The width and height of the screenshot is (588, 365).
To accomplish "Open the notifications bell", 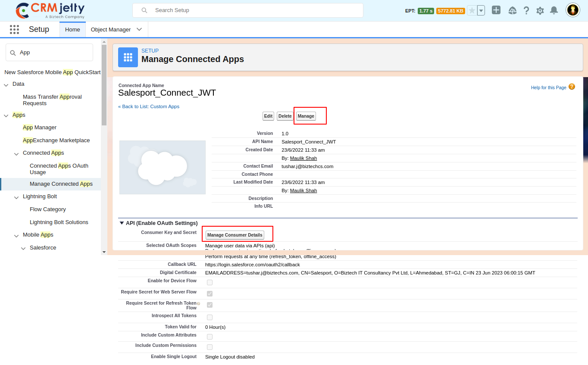I will pyautogui.click(x=554, y=10).
